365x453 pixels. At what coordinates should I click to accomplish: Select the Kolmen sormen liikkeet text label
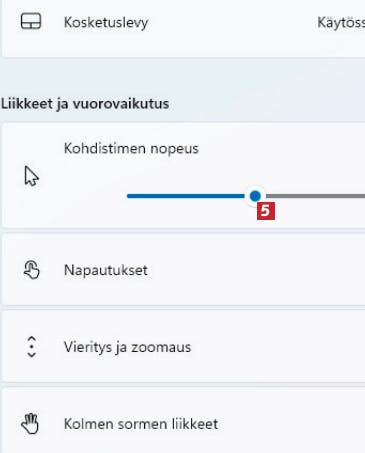pyautogui.click(x=141, y=424)
